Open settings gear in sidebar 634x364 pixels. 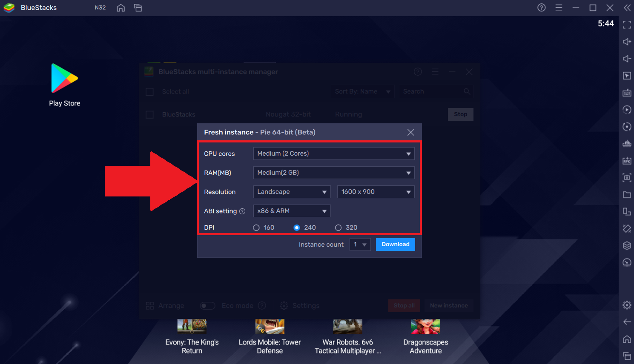point(627,305)
